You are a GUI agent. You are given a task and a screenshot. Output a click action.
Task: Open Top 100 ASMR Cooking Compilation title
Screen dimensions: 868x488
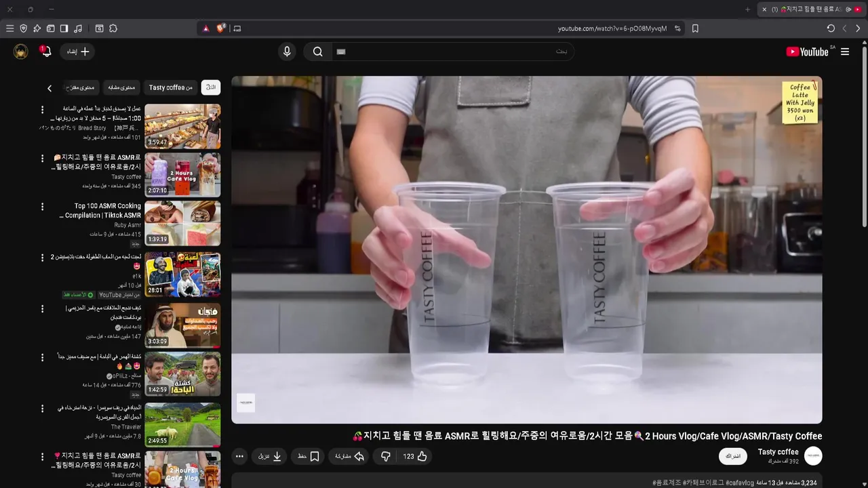click(100, 211)
